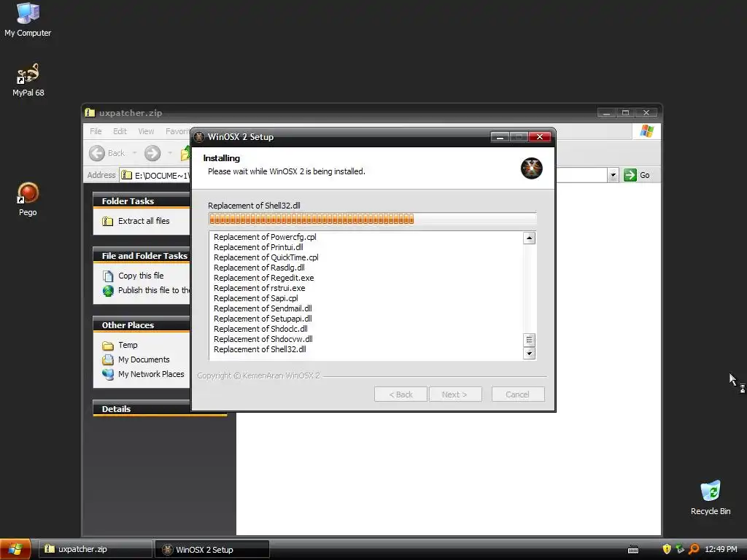Click the Next button in setup
This screenshot has height=560, width=747.
click(455, 394)
